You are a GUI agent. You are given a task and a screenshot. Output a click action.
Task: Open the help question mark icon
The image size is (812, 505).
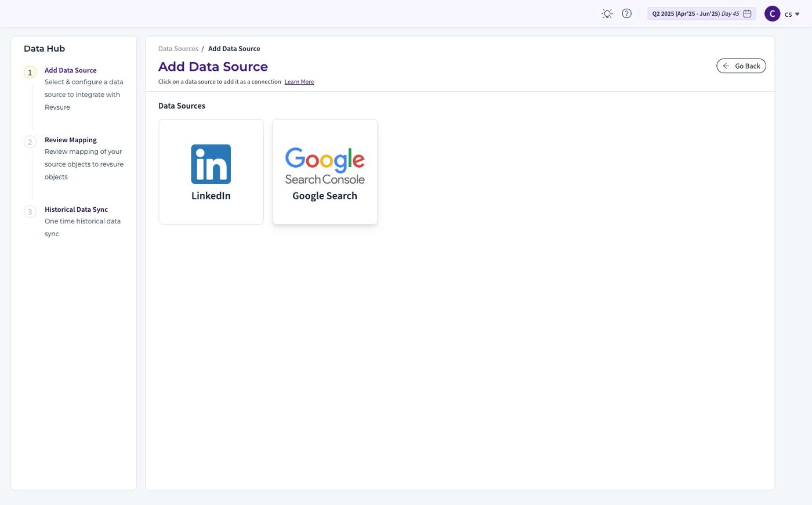tap(626, 13)
